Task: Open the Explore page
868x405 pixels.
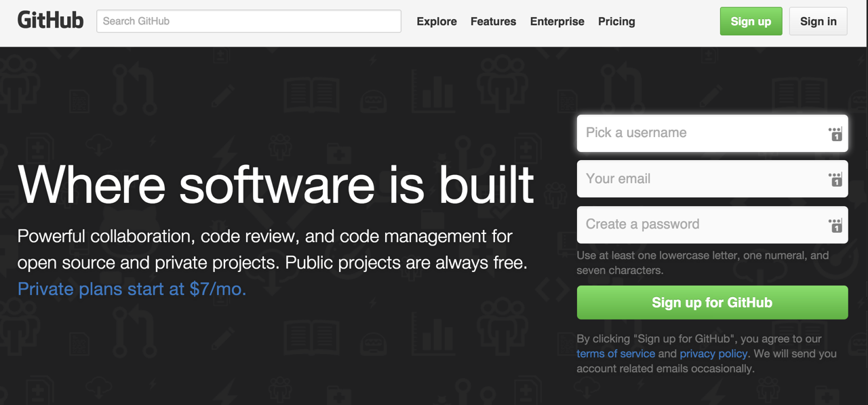Action: click(437, 21)
